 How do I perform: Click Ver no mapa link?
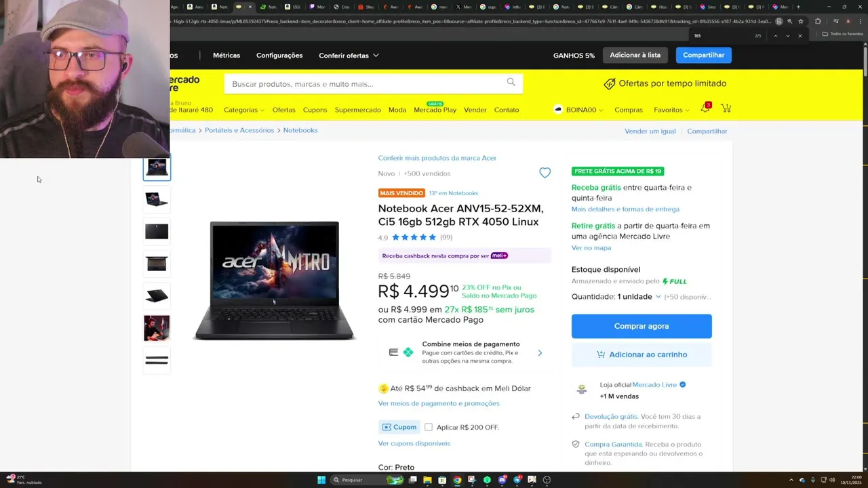(591, 248)
